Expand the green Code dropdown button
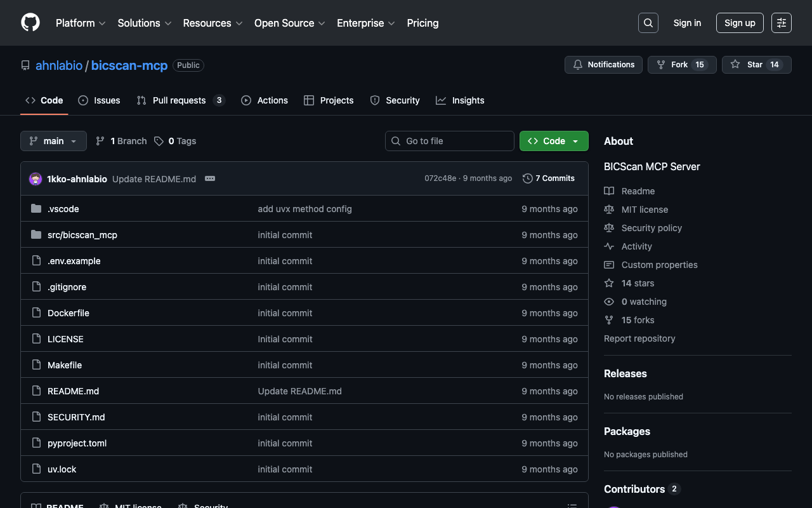Image resolution: width=812 pixels, height=508 pixels. [x=553, y=141]
